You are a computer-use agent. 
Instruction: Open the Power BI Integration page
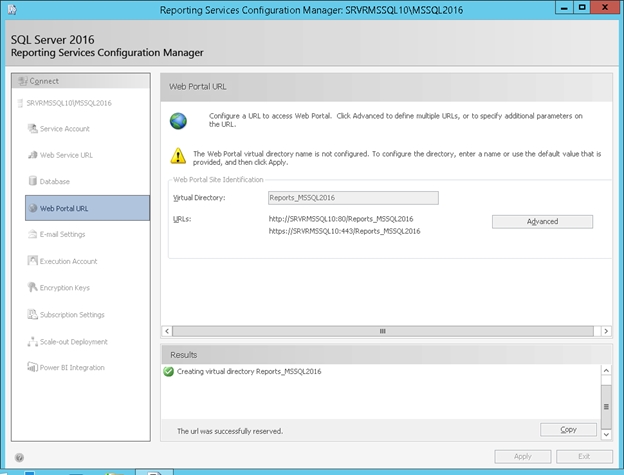[72, 368]
